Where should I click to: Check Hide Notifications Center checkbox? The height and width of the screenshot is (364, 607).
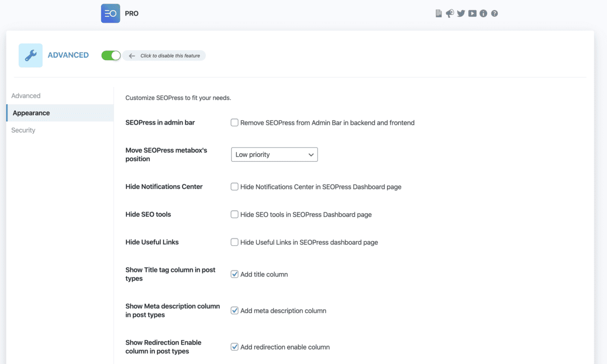point(235,187)
